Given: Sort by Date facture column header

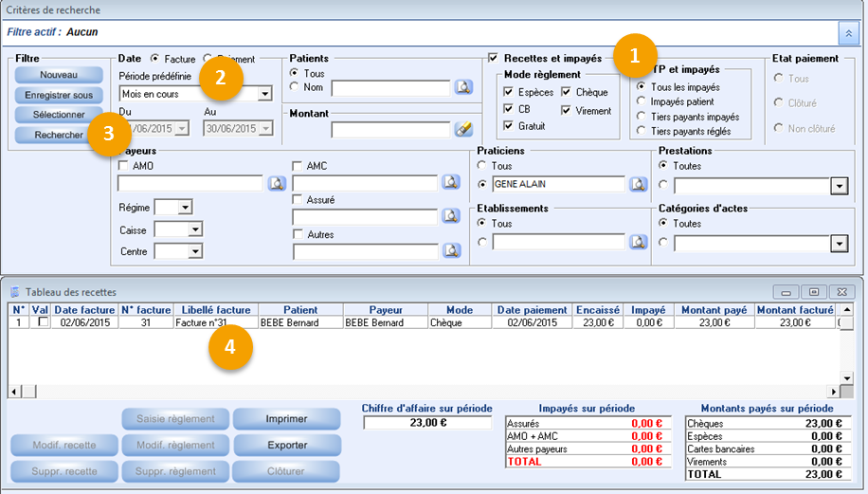Looking at the screenshot, I should [84, 310].
